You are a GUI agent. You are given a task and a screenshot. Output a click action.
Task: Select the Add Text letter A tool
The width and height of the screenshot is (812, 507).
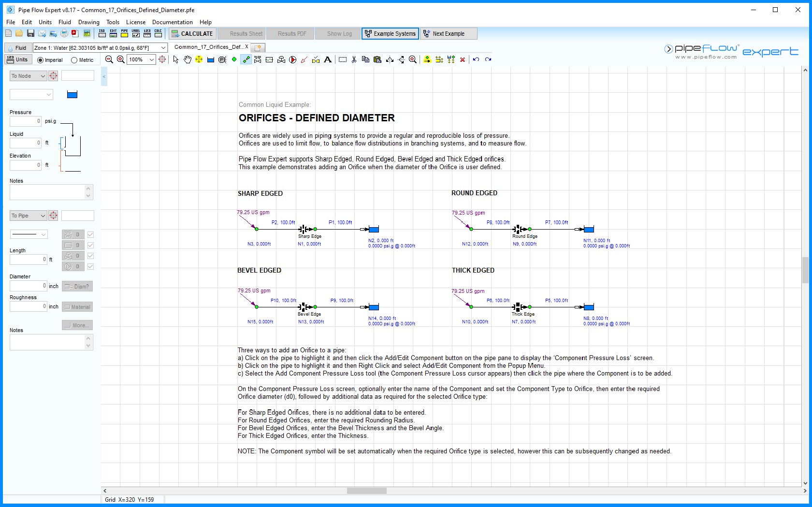[328, 59]
